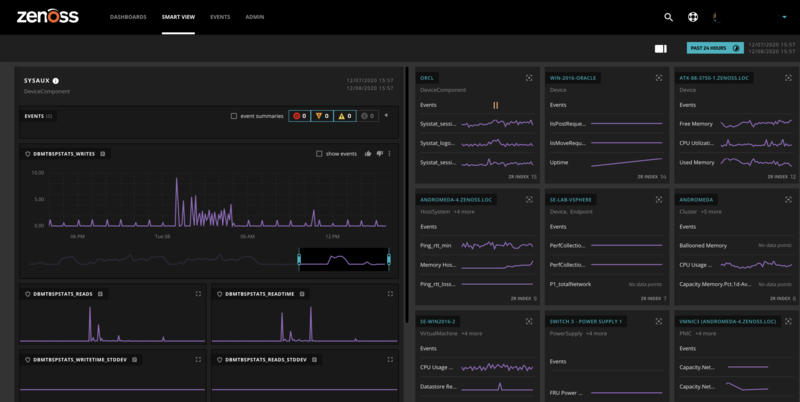800x402 pixels.
Task: Select the Smart View tab
Action: pyautogui.click(x=178, y=17)
